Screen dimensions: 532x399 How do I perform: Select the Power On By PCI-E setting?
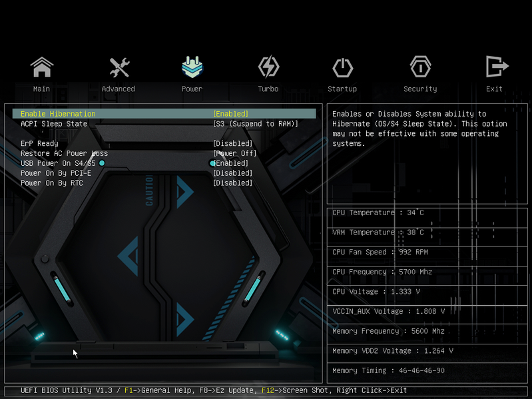coord(56,173)
